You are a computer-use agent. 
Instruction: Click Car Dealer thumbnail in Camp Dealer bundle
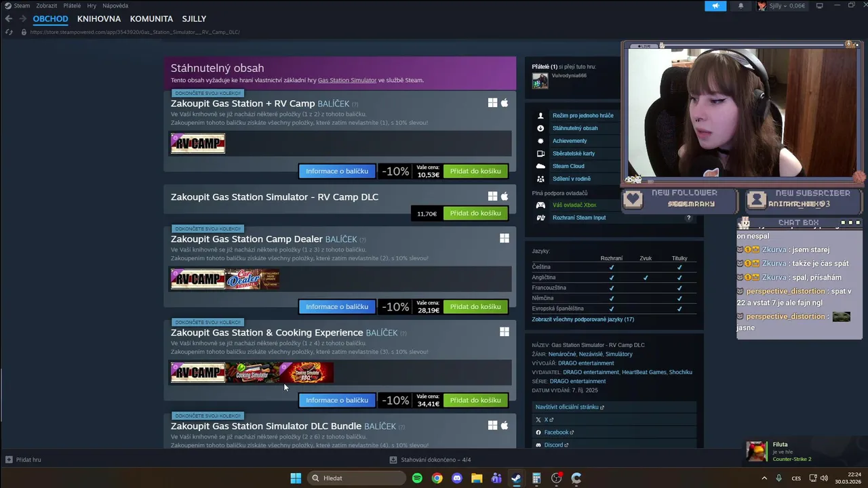pyautogui.click(x=252, y=279)
